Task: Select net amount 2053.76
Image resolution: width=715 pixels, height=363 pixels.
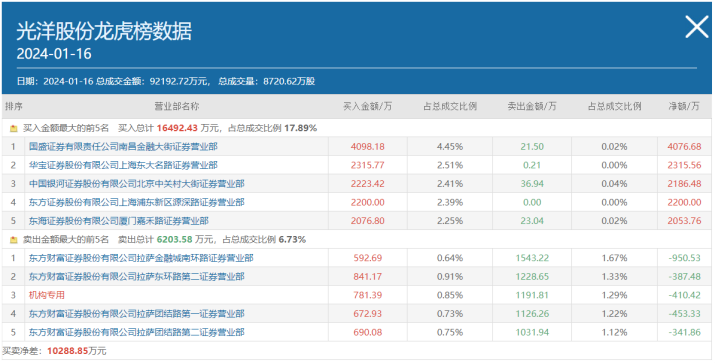Action: (684, 221)
